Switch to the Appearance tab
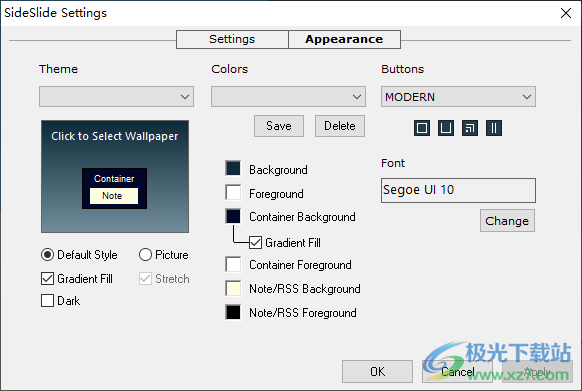This screenshot has width=582, height=391. 344,39
